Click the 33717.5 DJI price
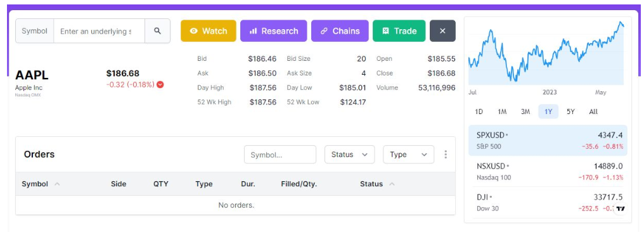 (609, 197)
